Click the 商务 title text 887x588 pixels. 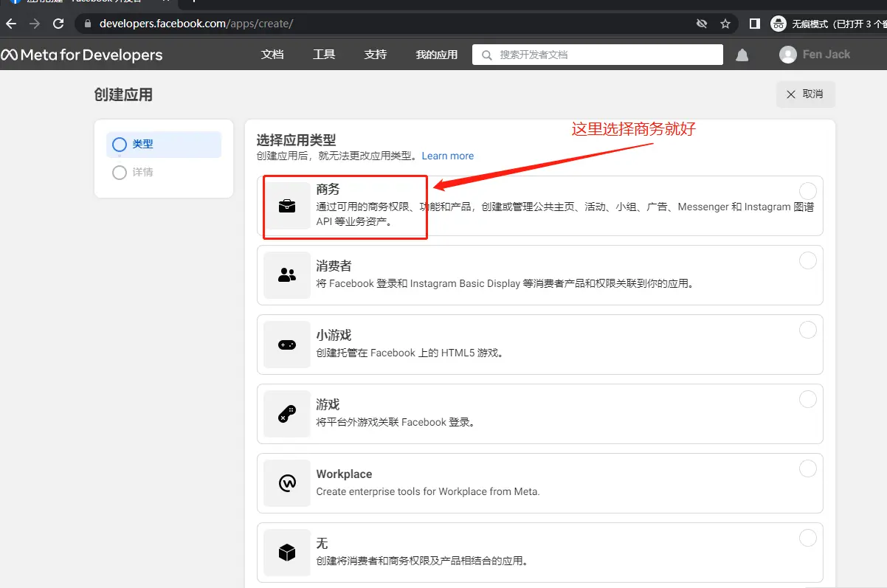328,190
